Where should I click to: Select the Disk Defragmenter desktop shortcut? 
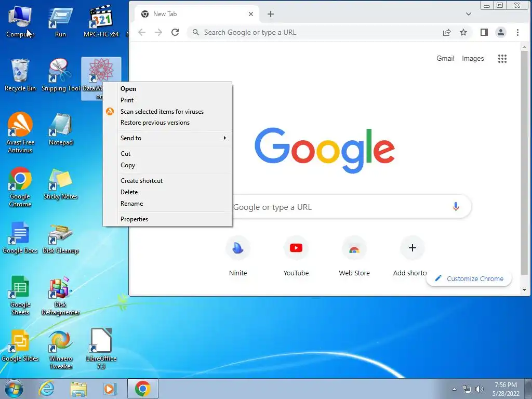click(60, 296)
